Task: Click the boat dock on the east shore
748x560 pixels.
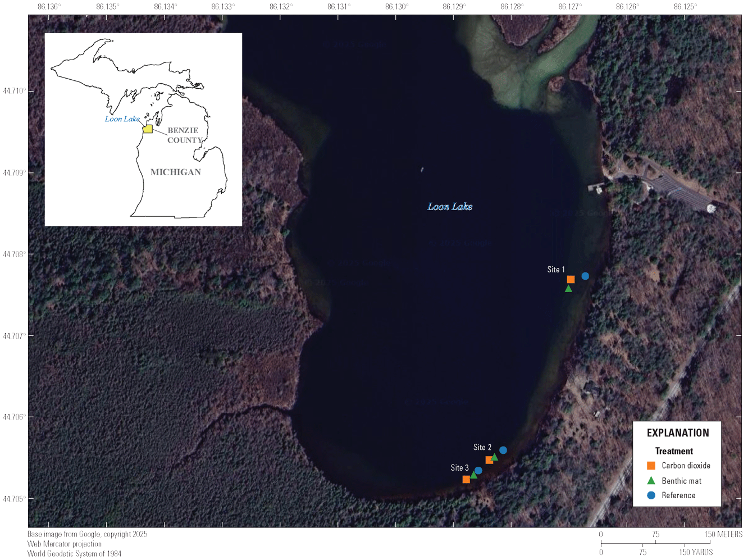Action: (x=596, y=188)
